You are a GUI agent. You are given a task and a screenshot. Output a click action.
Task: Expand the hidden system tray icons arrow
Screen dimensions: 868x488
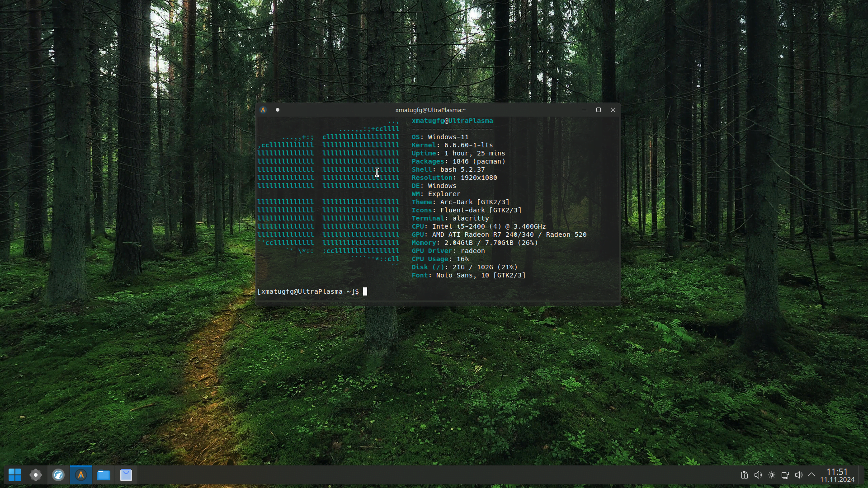coord(811,475)
